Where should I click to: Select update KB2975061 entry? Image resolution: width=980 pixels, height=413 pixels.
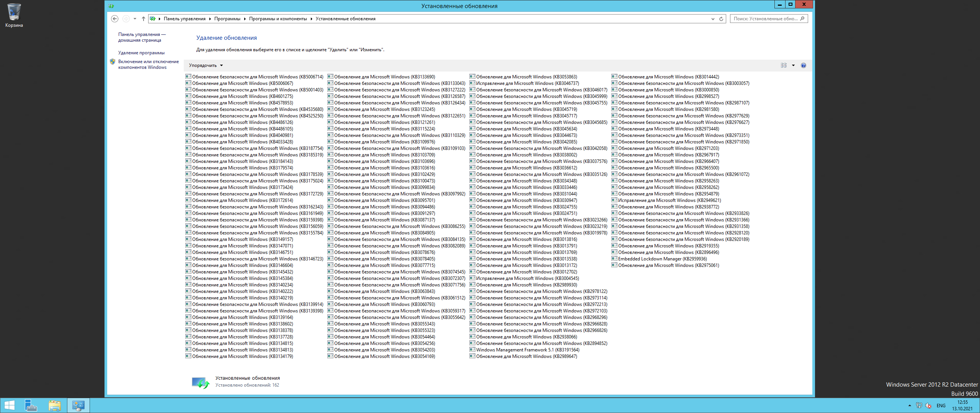point(665,265)
